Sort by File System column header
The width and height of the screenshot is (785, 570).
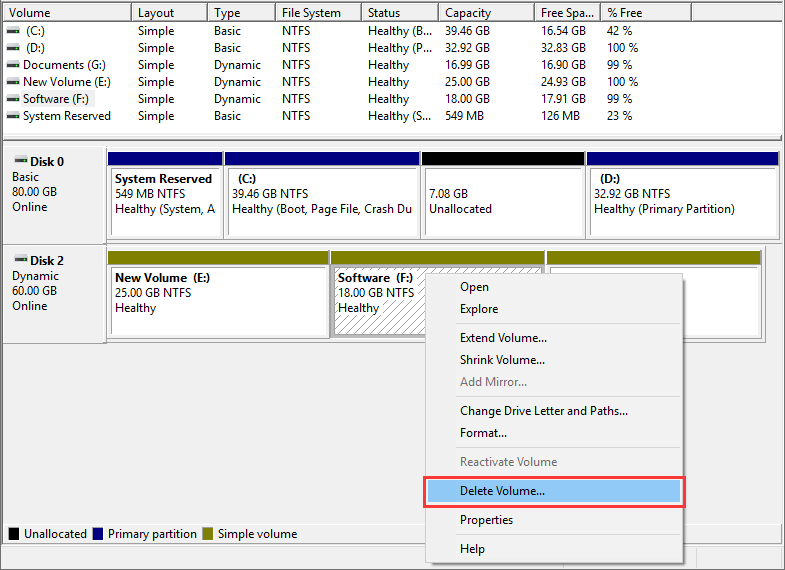[x=311, y=13]
